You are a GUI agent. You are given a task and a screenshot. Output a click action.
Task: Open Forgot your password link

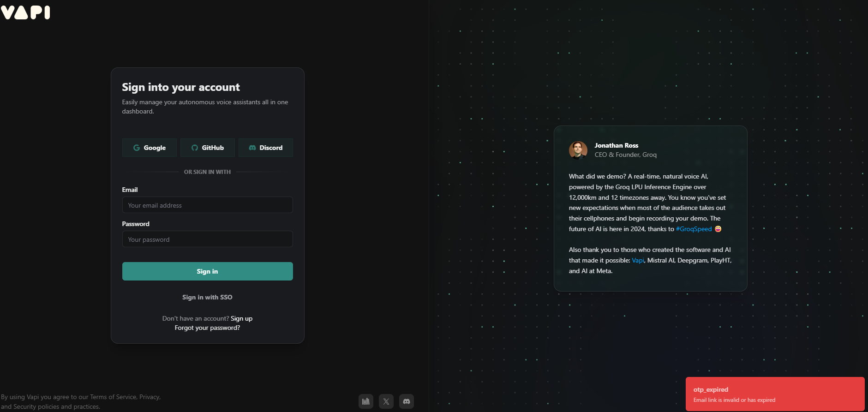207,328
